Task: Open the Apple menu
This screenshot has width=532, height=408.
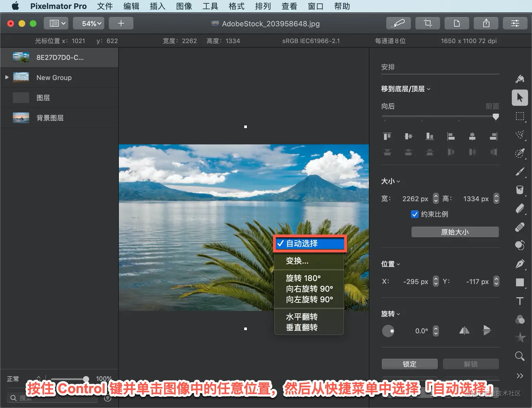Action: (x=15, y=6)
